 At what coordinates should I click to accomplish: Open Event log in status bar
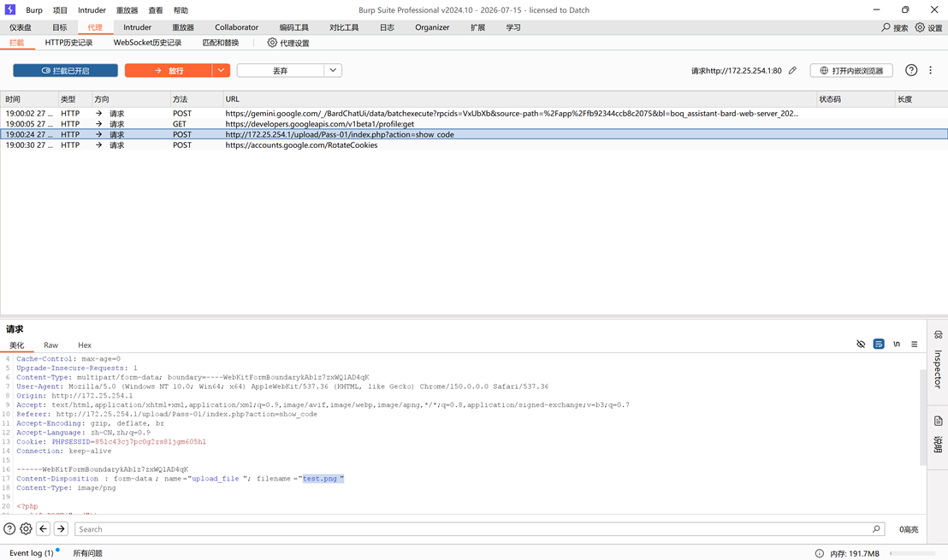point(32,553)
